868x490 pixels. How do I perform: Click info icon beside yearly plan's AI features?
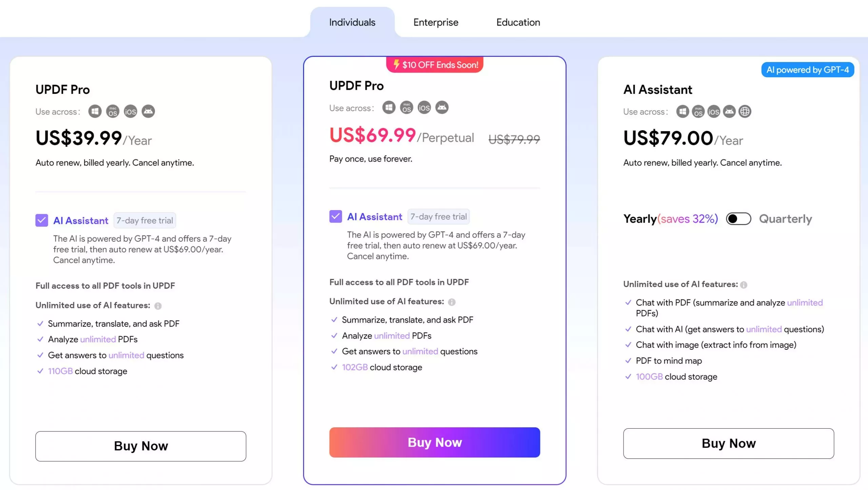158,306
